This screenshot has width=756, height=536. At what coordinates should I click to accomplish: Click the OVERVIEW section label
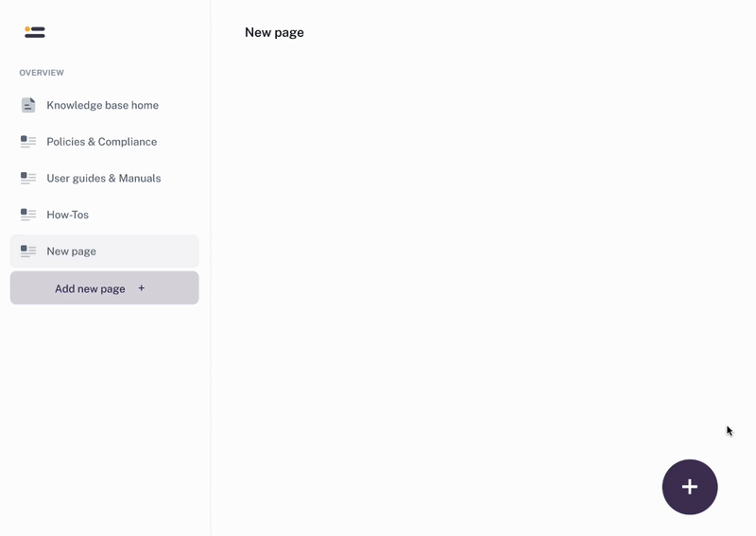(x=42, y=73)
